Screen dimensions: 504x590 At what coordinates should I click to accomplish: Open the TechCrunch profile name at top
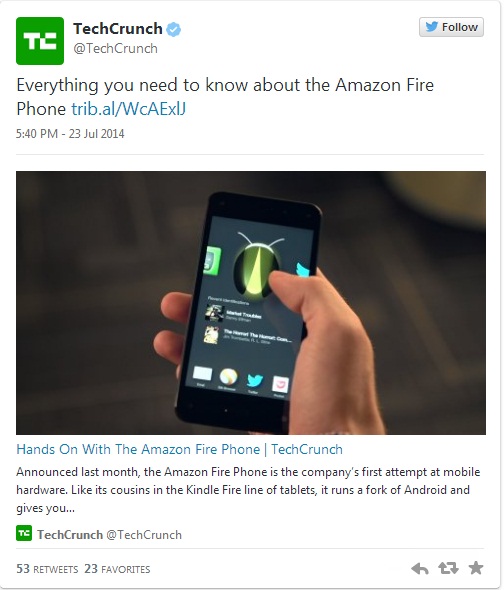coord(117,29)
